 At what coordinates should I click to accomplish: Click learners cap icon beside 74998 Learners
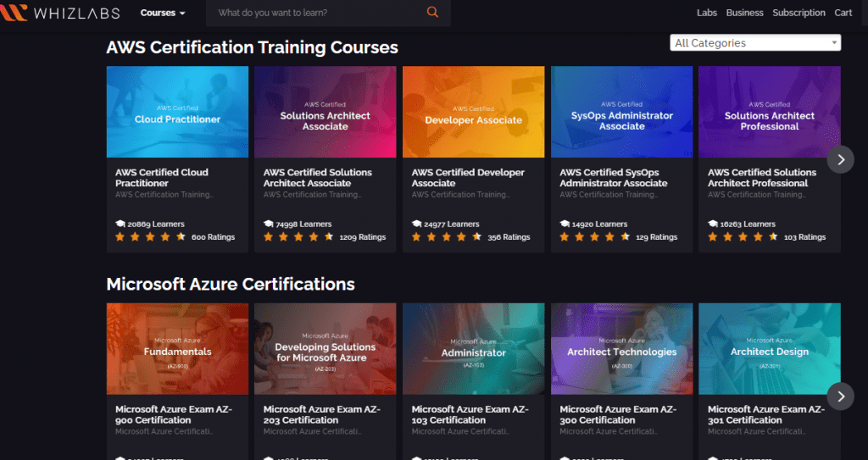pyautogui.click(x=269, y=224)
